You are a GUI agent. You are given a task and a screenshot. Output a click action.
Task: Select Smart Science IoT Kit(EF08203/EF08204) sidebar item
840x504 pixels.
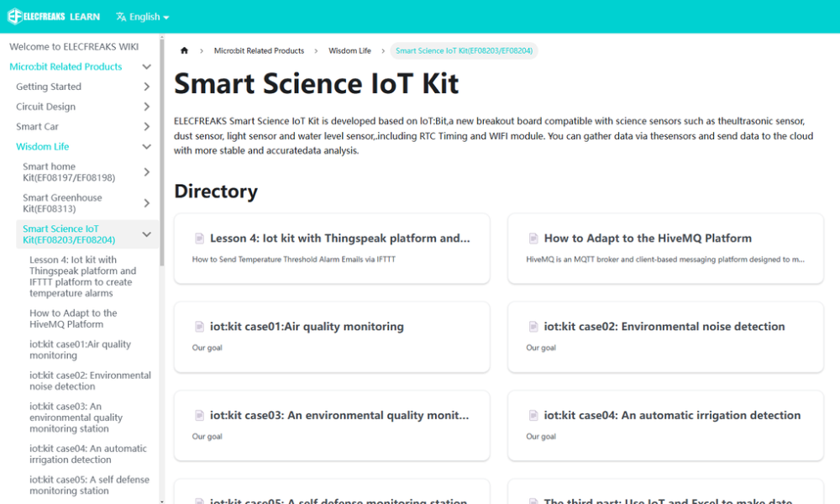pyautogui.click(x=69, y=234)
